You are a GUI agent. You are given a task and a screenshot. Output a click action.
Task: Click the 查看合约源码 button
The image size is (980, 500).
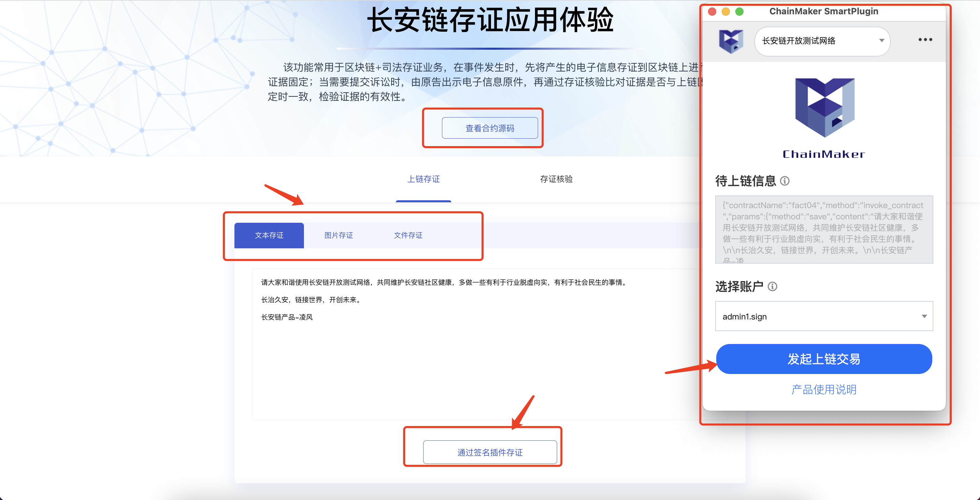coord(489,128)
